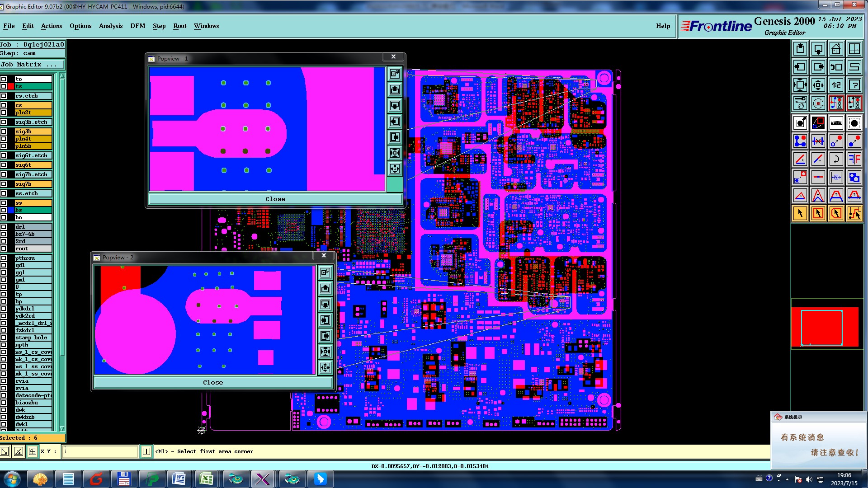Enable the checkbox beside layer sig6t
This screenshot has height=488, width=868.
pos(4,165)
